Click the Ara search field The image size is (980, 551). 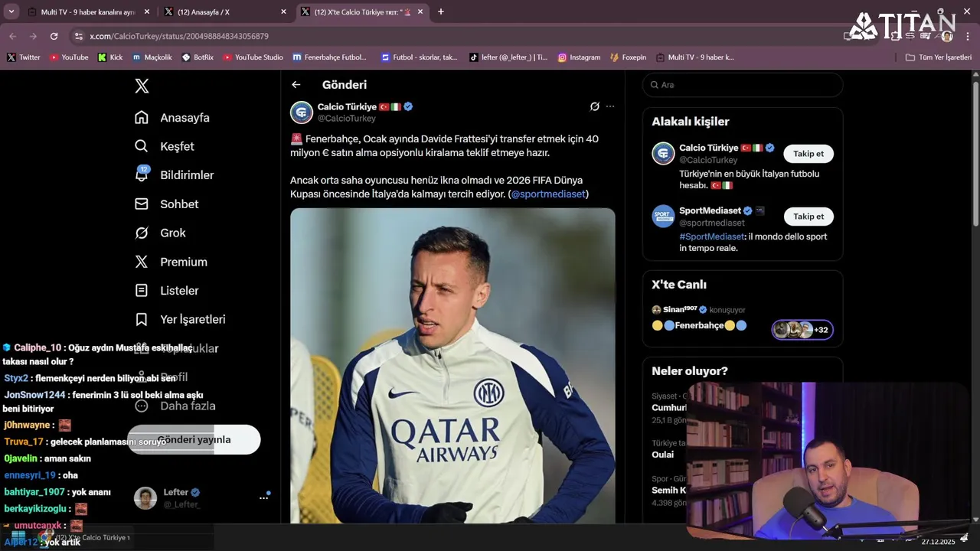coord(742,85)
